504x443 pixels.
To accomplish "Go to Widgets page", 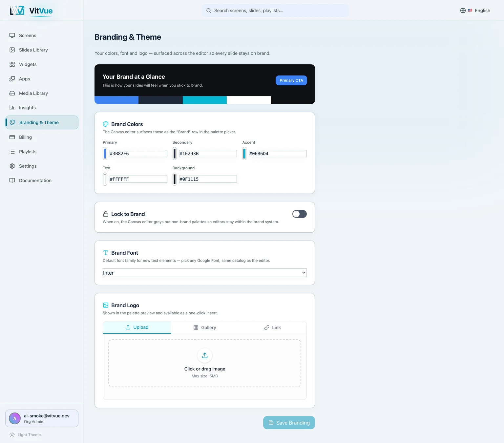I will coord(42,64).
